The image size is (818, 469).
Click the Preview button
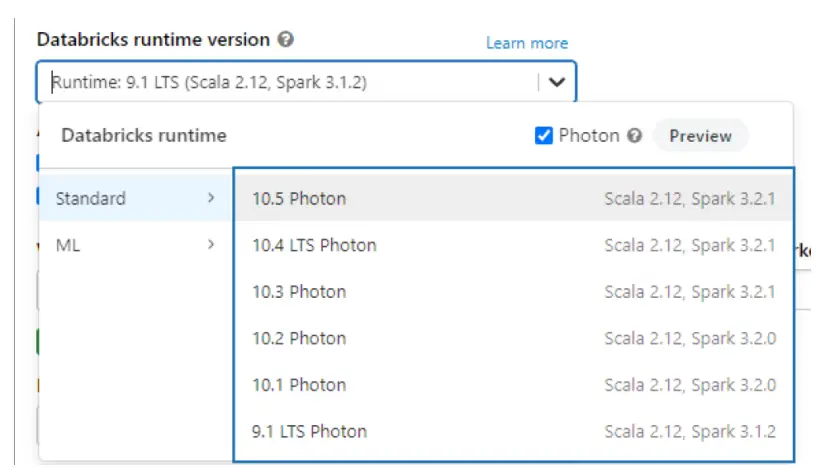pos(700,136)
